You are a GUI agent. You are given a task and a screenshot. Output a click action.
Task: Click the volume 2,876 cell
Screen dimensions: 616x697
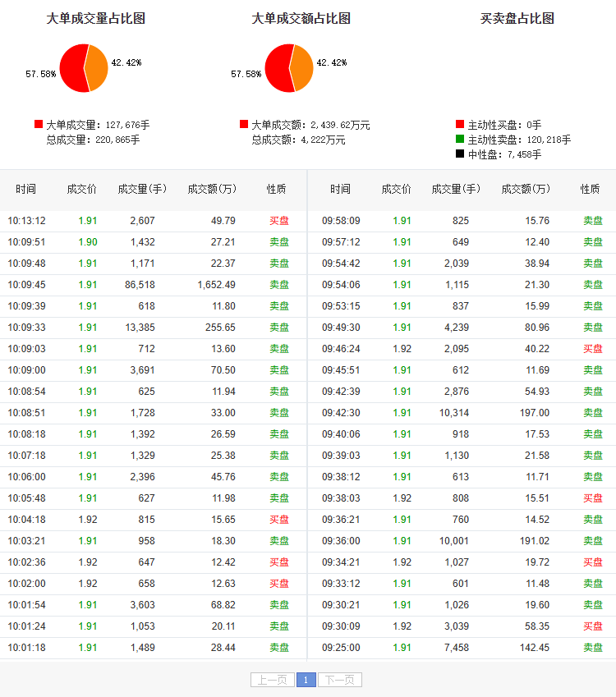(457, 392)
